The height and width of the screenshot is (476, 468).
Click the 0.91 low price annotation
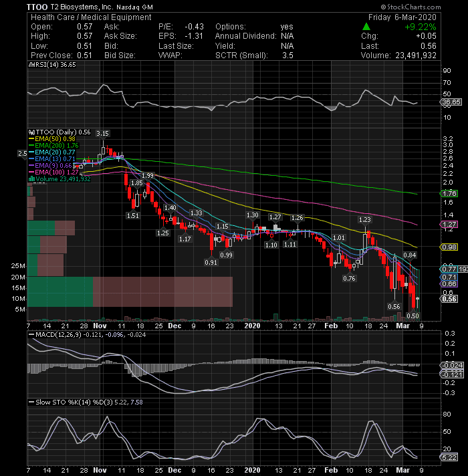click(211, 262)
